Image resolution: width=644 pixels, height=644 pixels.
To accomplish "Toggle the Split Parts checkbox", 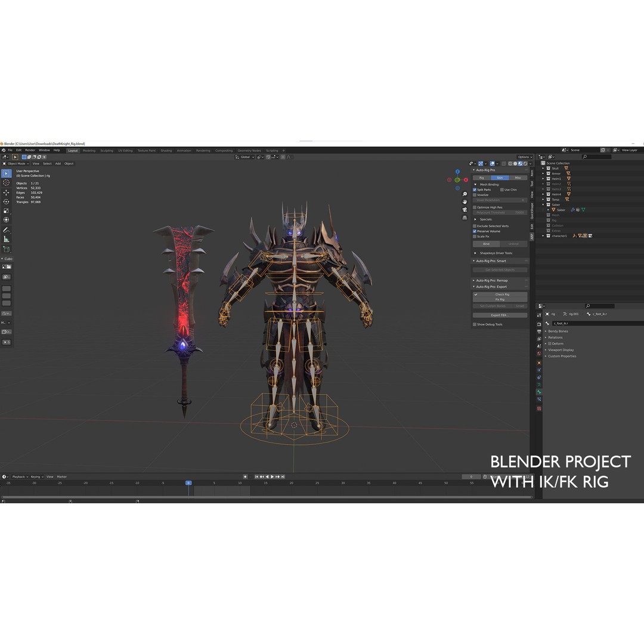I will [x=475, y=190].
